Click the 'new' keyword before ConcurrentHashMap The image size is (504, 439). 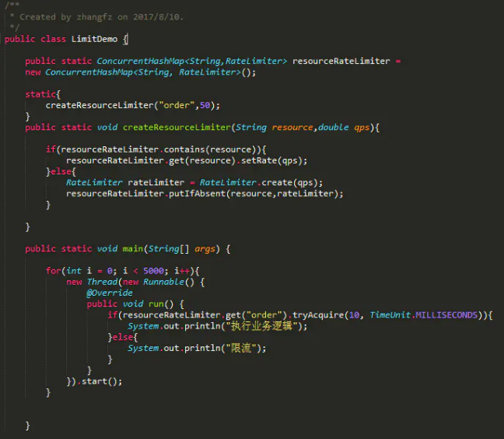[x=33, y=72]
